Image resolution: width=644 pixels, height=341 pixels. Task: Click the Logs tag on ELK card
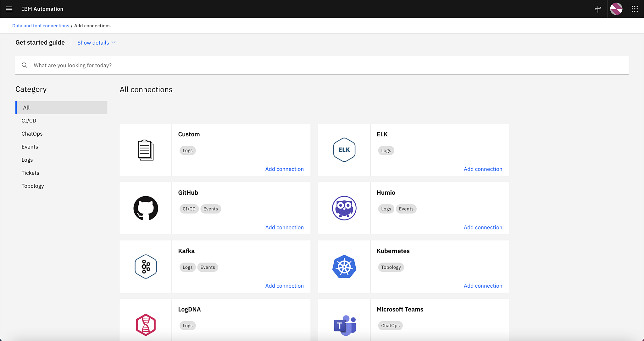tap(386, 151)
